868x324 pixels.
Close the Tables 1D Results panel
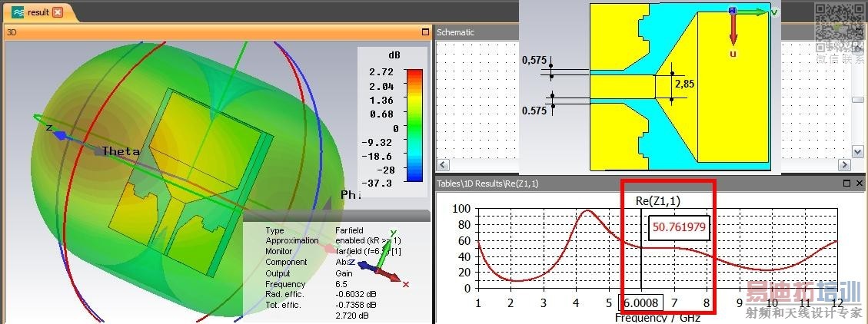tap(859, 183)
